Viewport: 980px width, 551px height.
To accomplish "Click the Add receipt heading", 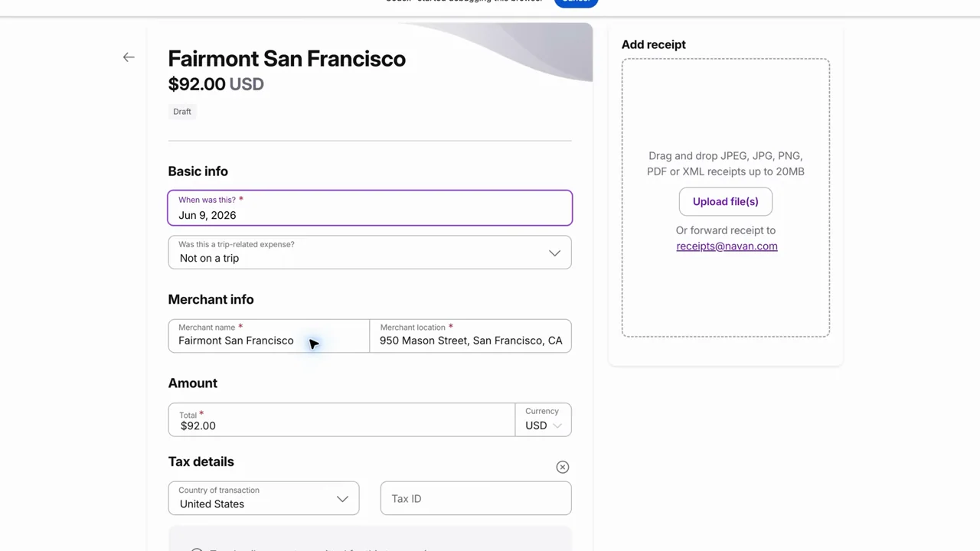I will tap(654, 44).
